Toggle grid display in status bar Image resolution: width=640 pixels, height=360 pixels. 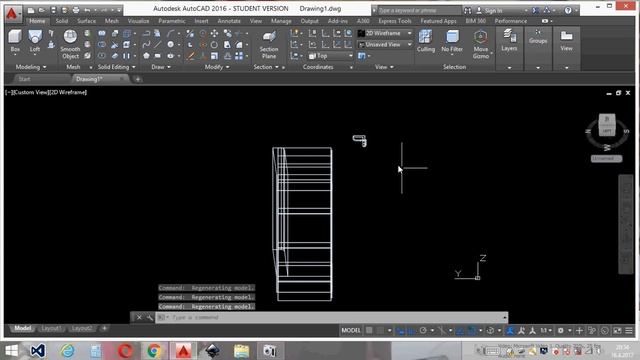pyautogui.click(x=369, y=331)
